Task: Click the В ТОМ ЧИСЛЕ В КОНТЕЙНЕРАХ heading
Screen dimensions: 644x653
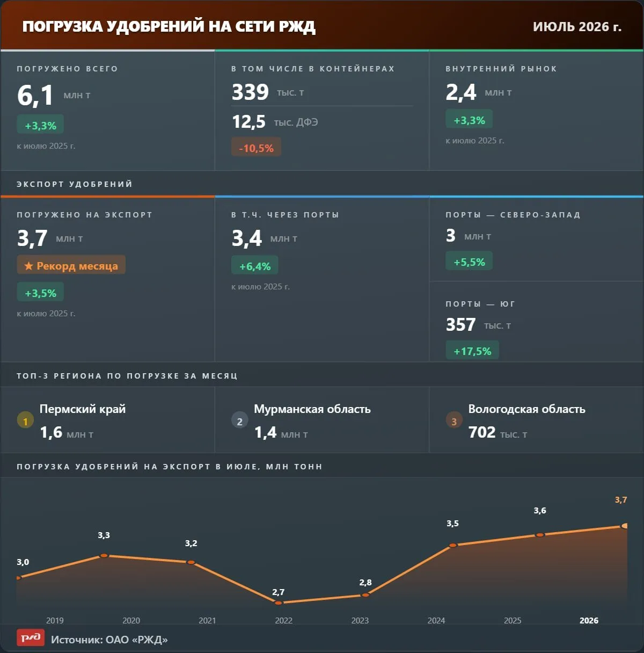Action: pyautogui.click(x=313, y=69)
